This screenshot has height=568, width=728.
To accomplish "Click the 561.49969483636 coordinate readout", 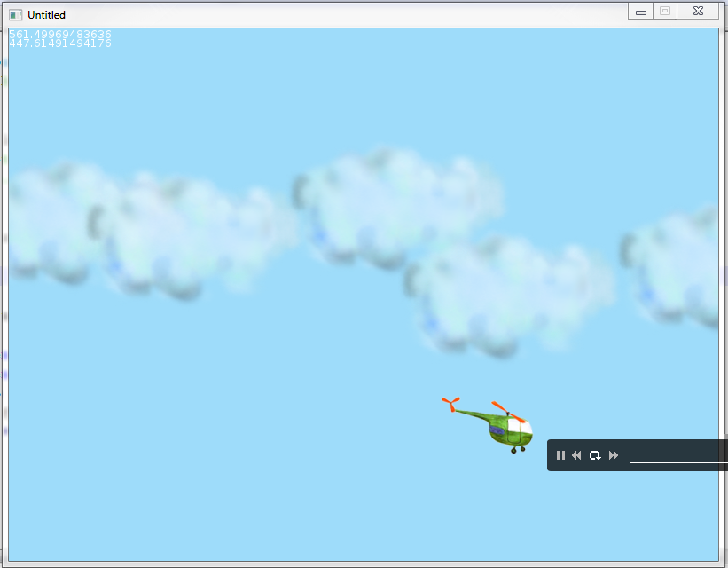I will tap(60, 35).
